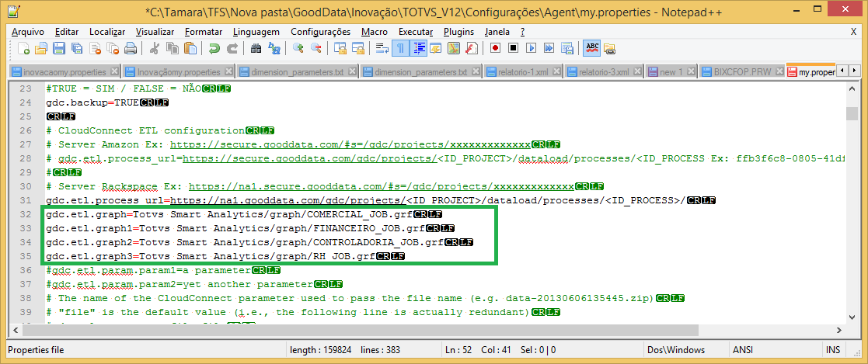
Task: Open the Localizar menu
Action: (106, 32)
